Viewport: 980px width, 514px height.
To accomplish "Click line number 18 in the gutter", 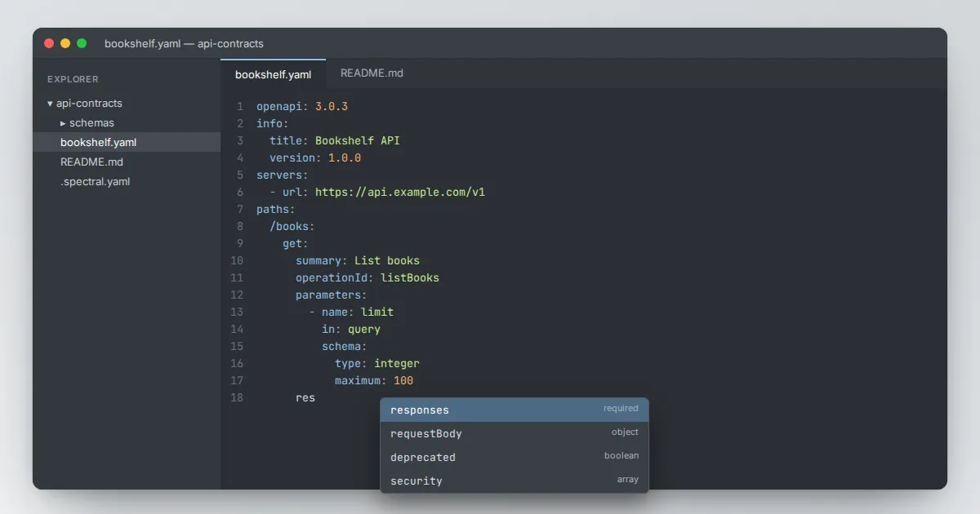I will 237,397.
